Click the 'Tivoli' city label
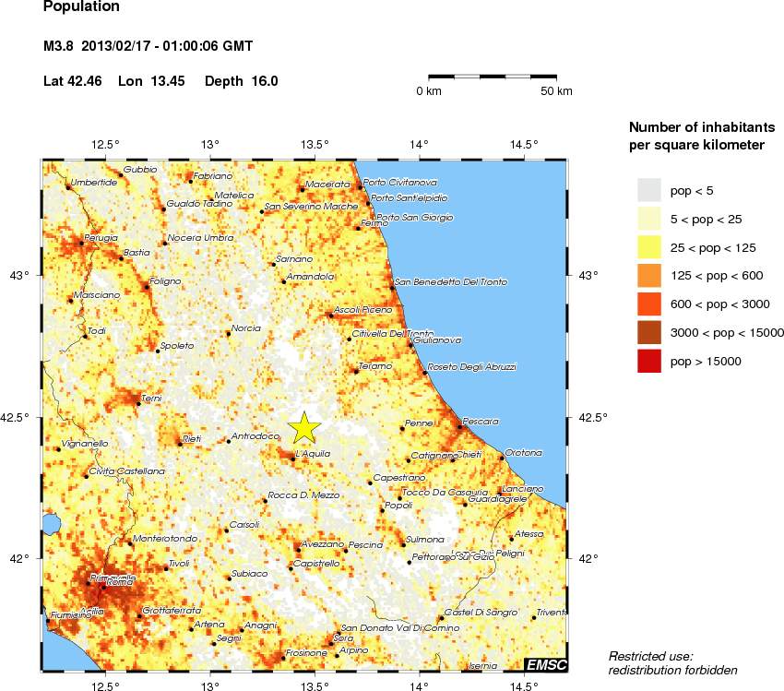The height and width of the screenshot is (691, 784). click(179, 564)
